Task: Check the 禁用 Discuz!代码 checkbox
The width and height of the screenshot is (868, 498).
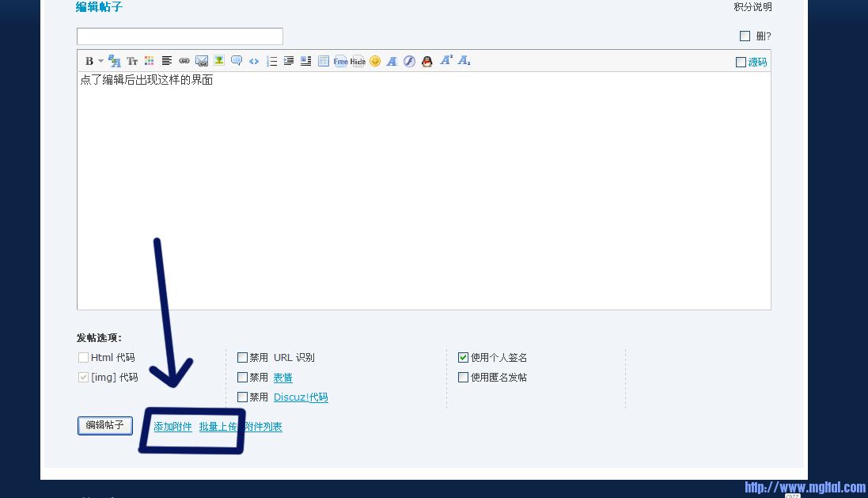Action: click(242, 397)
